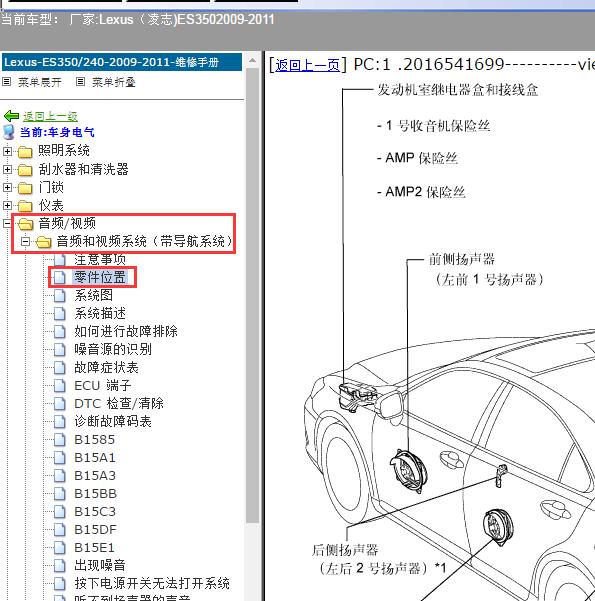Click the page icon beside B15BB
The image size is (595, 601).
pyautogui.click(x=59, y=493)
